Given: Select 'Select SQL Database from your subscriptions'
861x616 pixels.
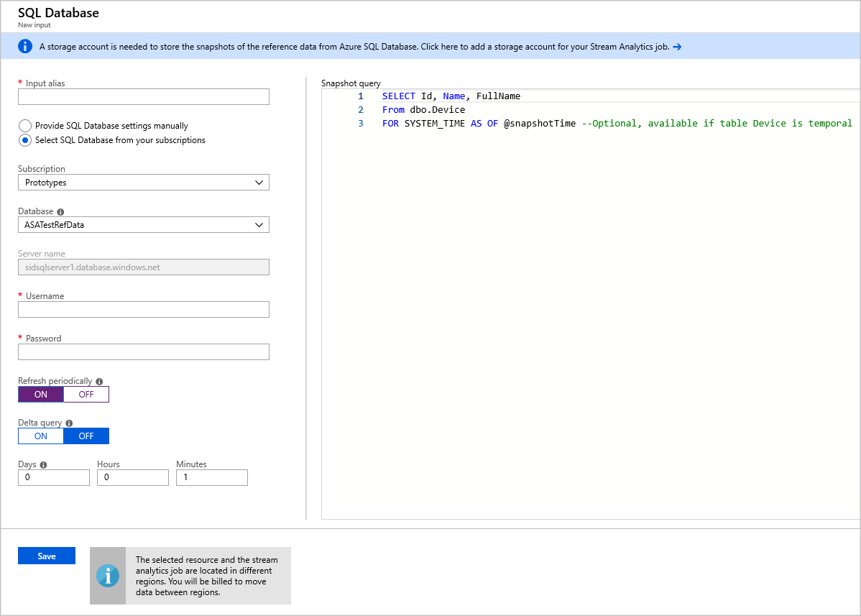Looking at the screenshot, I should [25, 140].
